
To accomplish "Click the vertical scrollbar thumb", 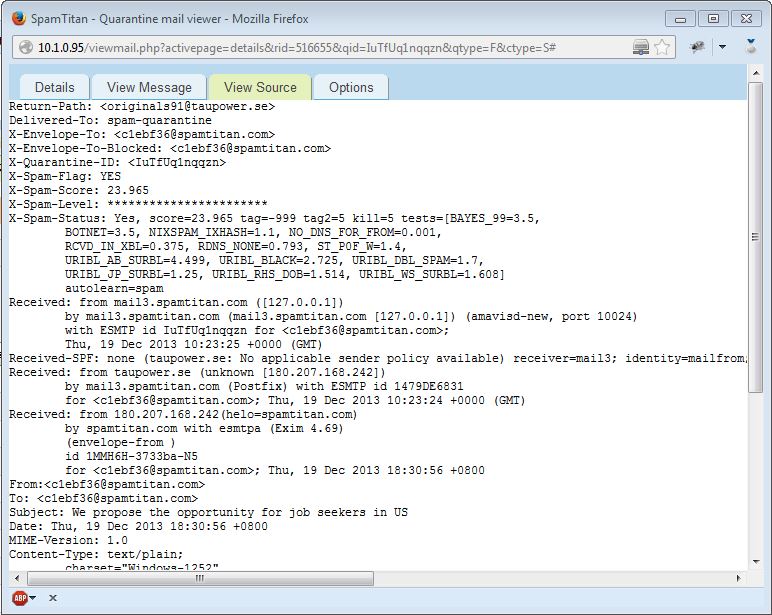I will coord(755,237).
